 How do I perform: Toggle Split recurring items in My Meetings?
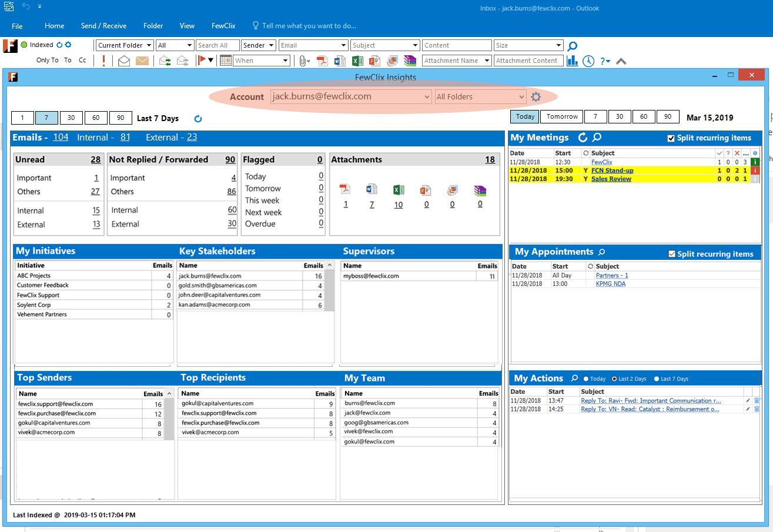[x=671, y=138]
